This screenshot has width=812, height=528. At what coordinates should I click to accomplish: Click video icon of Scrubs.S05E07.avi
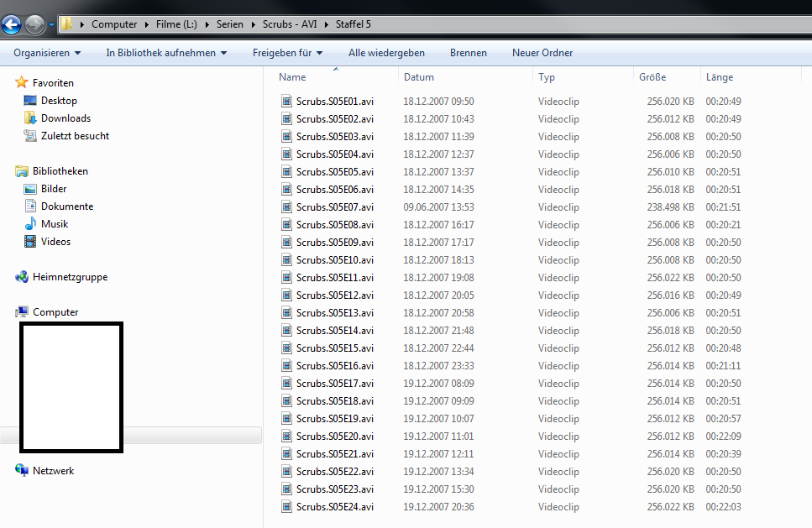tap(286, 206)
